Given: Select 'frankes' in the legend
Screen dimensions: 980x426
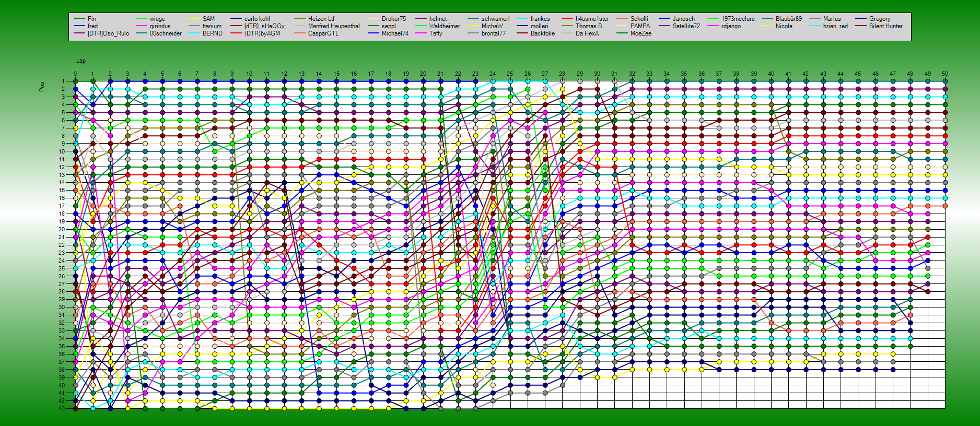Looking at the screenshot, I should pyautogui.click(x=533, y=19).
